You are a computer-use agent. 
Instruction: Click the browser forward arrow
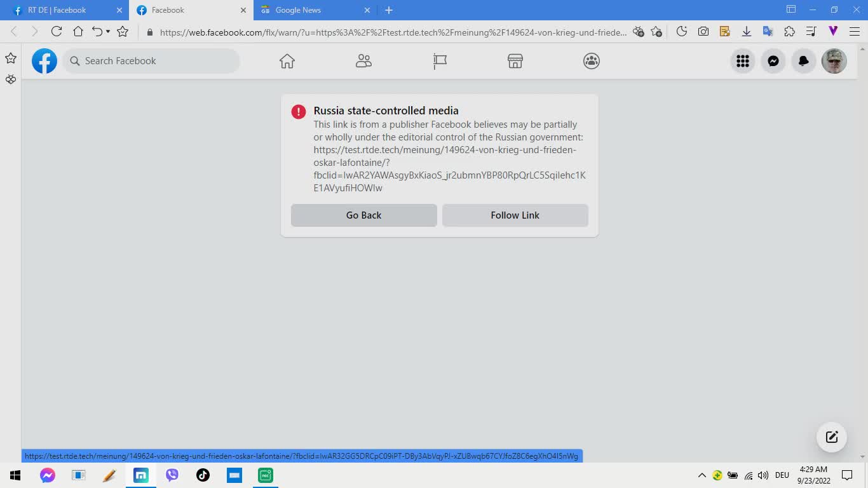click(34, 32)
